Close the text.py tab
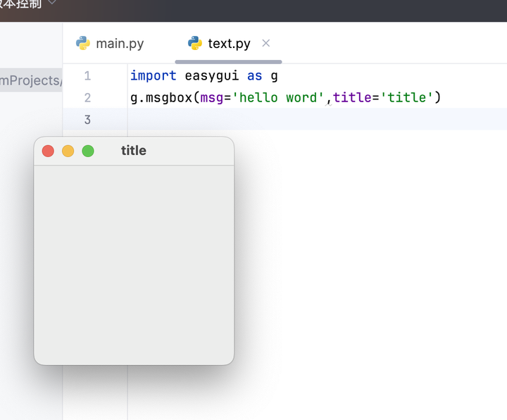Screen dimensions: 507x420 [265, 43]
